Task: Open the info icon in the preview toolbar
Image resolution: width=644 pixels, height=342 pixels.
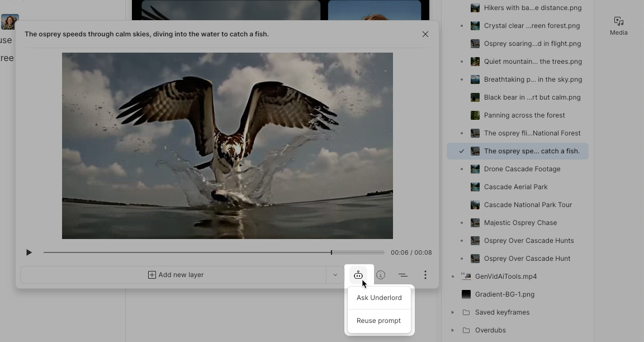Action: (x=381, y=275)
